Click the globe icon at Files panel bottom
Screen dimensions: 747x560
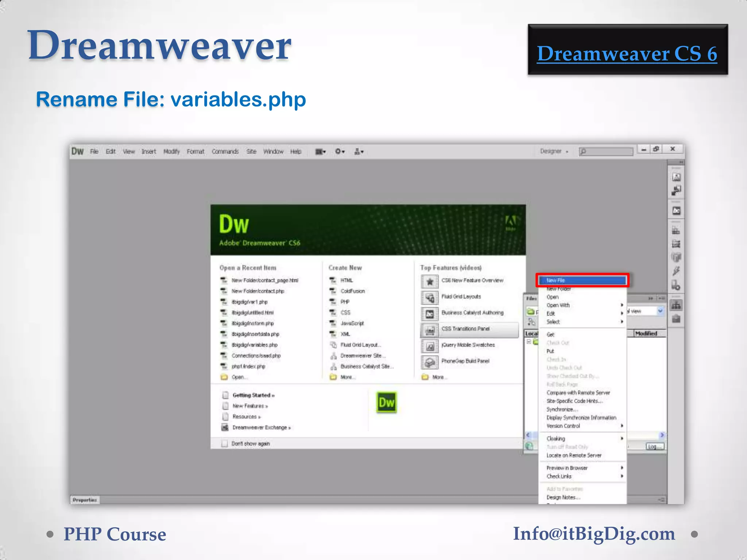click(x=529, y=446)
